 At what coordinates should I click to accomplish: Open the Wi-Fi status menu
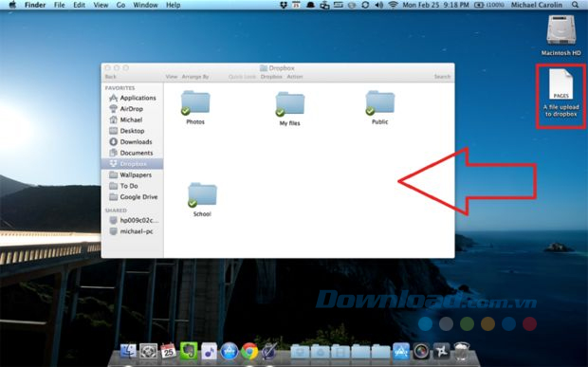(393, 5)
